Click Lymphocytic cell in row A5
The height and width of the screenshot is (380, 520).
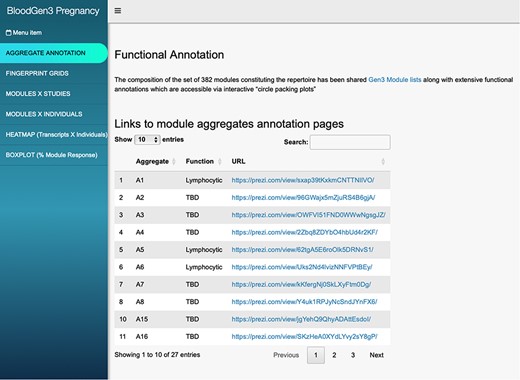(204, 250)
